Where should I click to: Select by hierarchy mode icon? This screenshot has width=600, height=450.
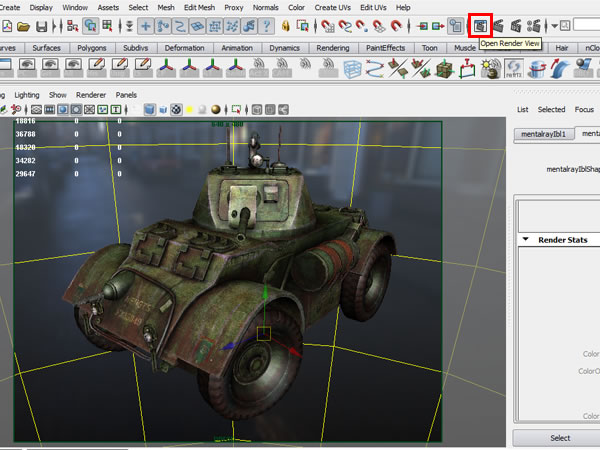(72, 26)
